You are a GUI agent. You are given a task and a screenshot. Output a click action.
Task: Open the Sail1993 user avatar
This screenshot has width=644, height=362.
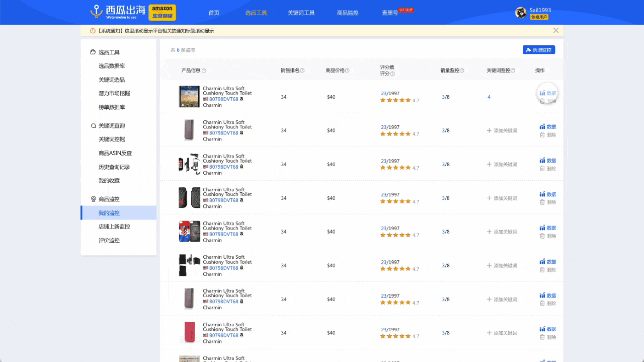[x=521, y=13]
